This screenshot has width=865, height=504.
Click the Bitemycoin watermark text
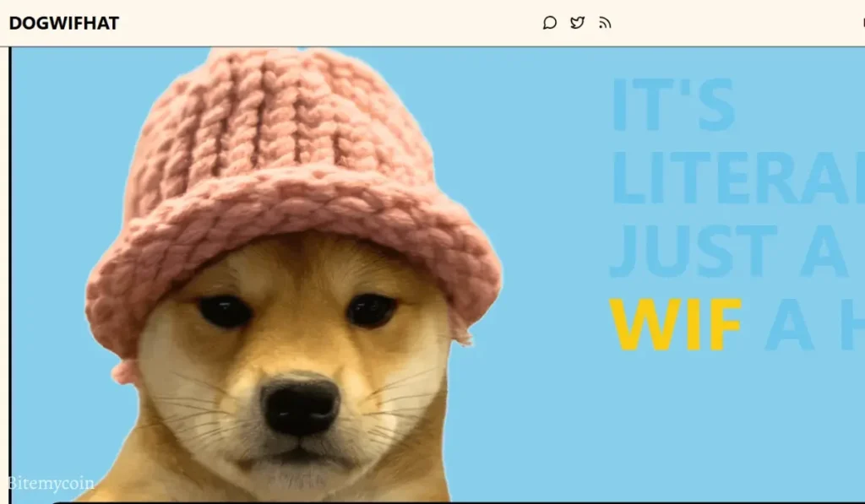point(51,484)
